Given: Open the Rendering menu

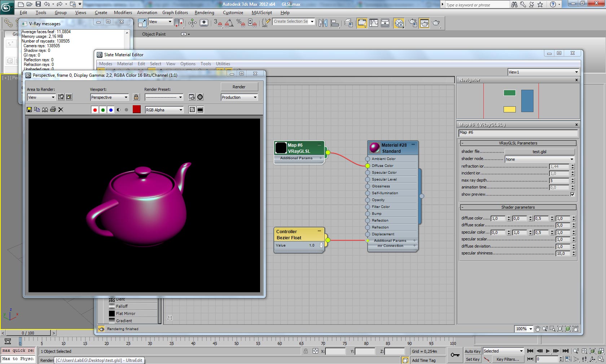Looking at the screenshot, I should coord(204,13).
